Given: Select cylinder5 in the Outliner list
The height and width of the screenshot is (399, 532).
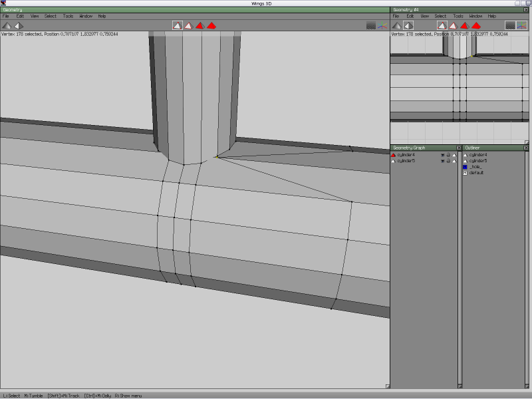Looking at the screenshot, I should 478,160.
